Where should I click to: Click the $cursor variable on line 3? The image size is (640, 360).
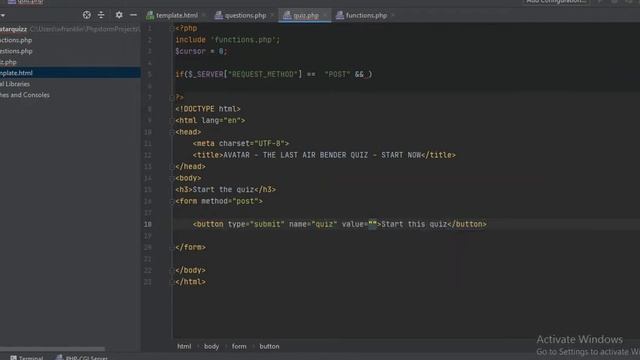pyautogui.click(x=191, y=51)
